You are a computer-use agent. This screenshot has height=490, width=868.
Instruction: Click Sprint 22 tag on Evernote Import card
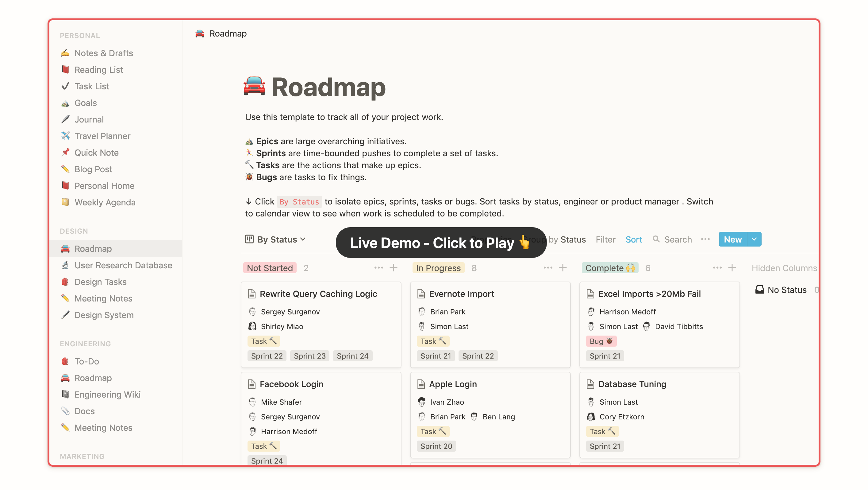pyautogui.click(x=478, y=356)
